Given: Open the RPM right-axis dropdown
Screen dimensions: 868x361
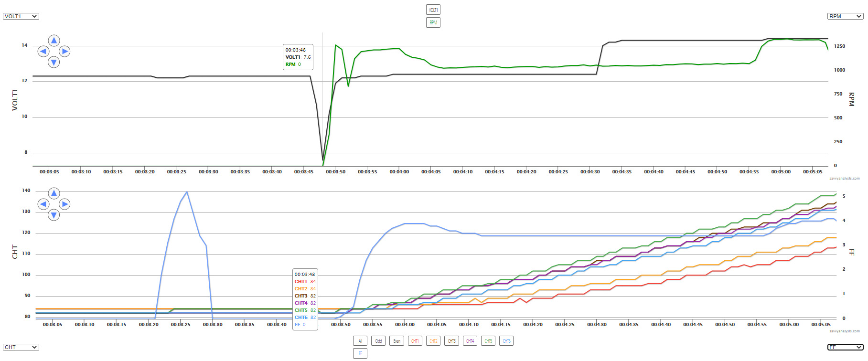Looking at the screenshot, I should [845, 16].
